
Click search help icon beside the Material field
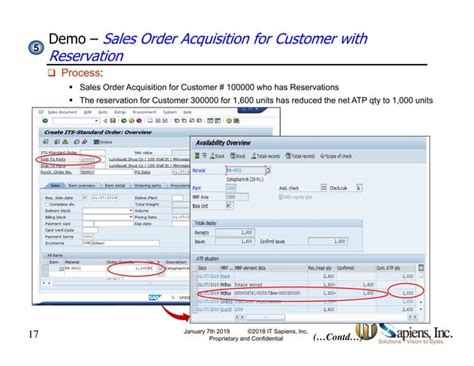268,170
